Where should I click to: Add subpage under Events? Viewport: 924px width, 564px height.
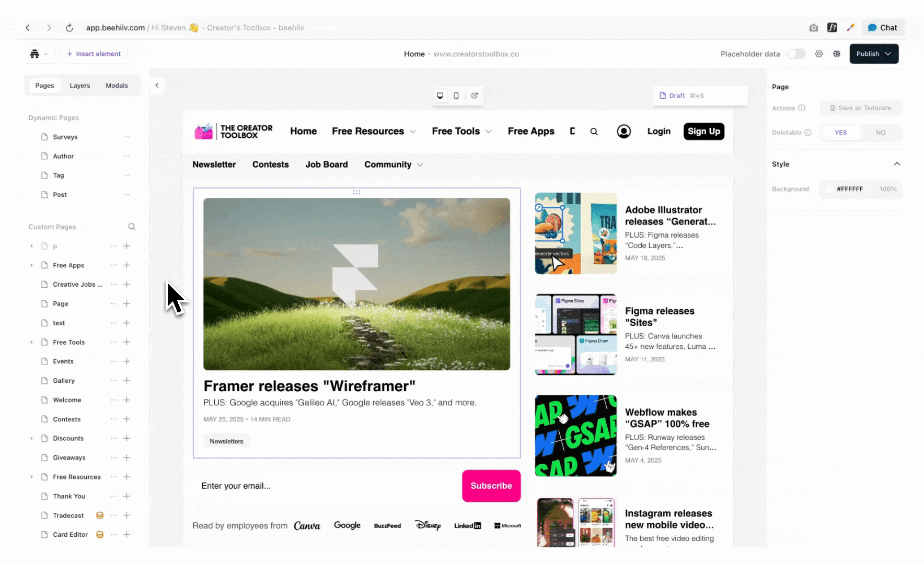pos(126,361)
